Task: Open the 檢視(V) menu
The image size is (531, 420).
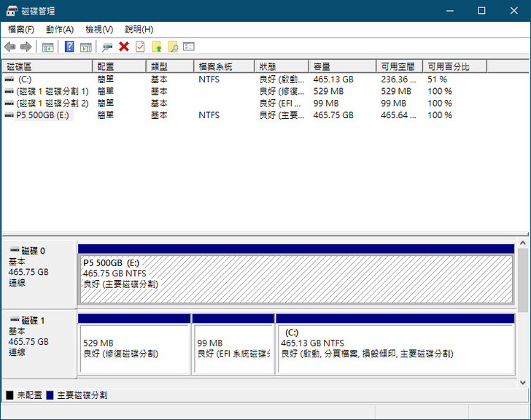Action: pyautogui.click(x=99, y=29)
